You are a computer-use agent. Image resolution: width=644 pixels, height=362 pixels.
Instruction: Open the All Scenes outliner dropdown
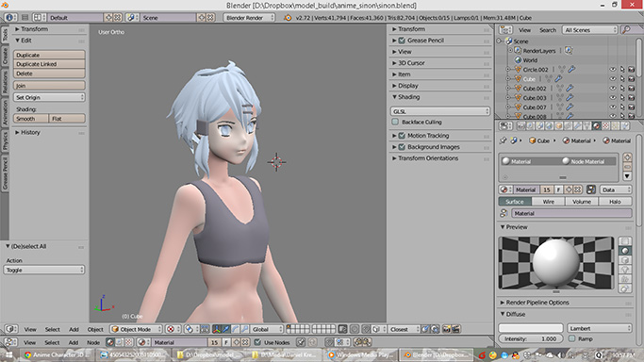[x=590, y=30]
